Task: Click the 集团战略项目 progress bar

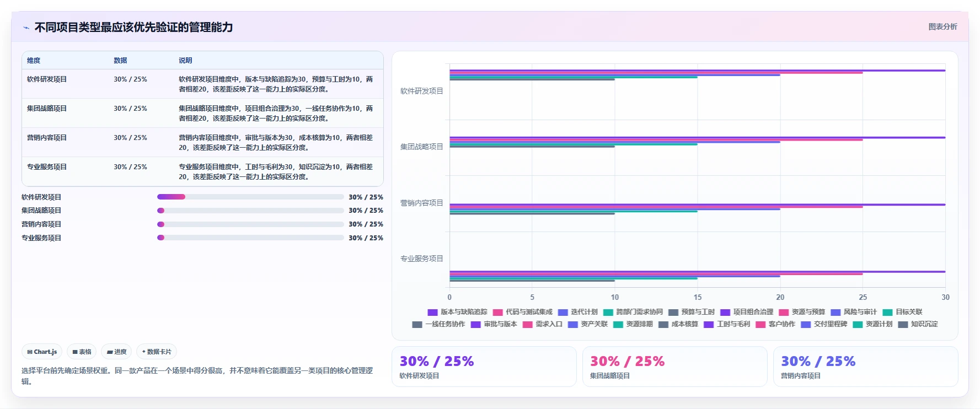Action: [x=250, y=211]
